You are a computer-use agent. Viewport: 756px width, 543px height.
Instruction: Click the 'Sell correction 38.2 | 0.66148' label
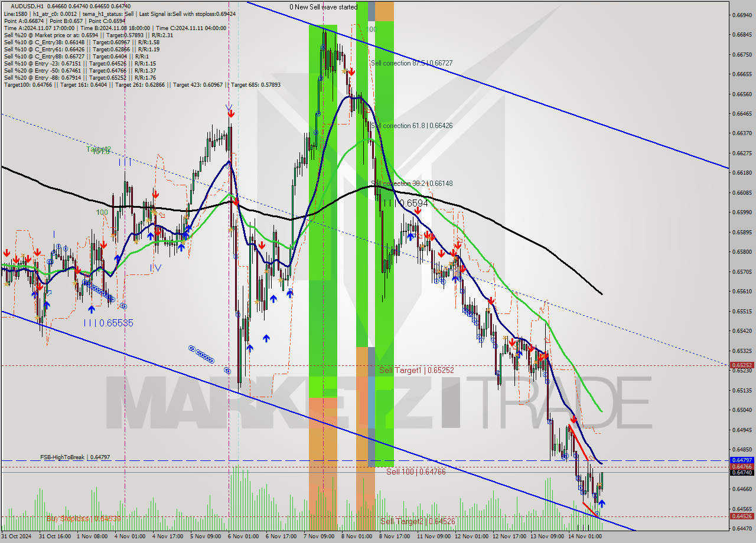click(412, 184)
